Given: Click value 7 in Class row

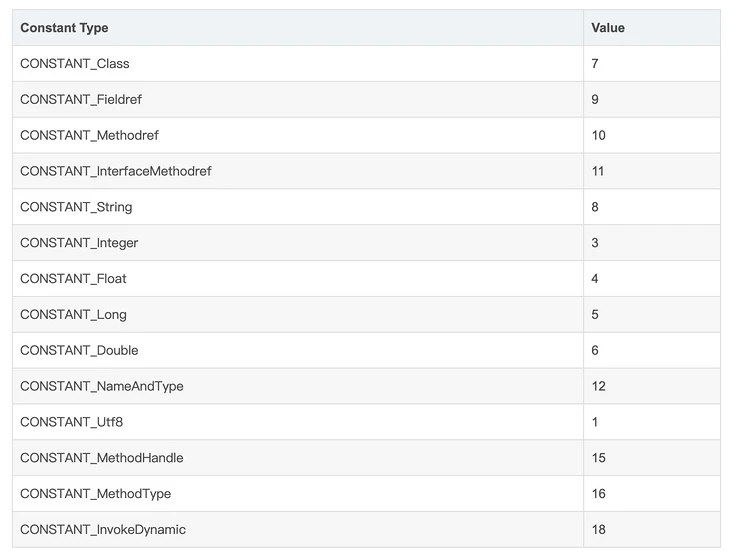Looking at the screenshot, I should click(595, 63).
